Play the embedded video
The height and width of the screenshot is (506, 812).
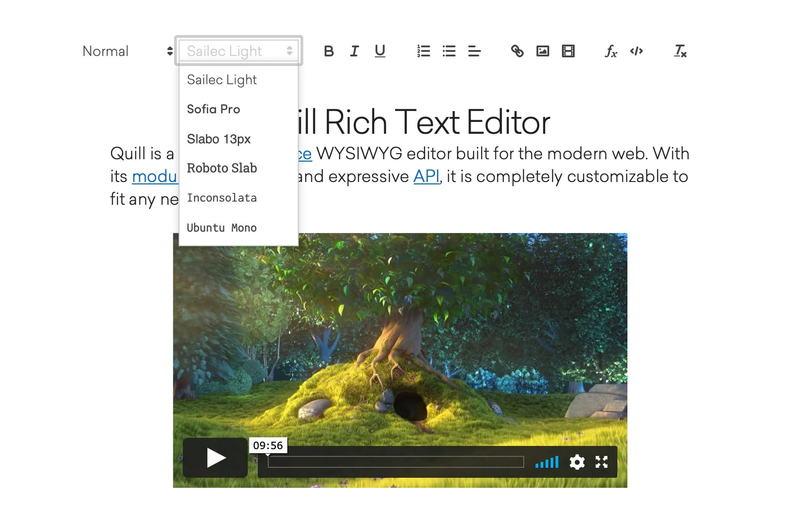(x=216, y=458)
